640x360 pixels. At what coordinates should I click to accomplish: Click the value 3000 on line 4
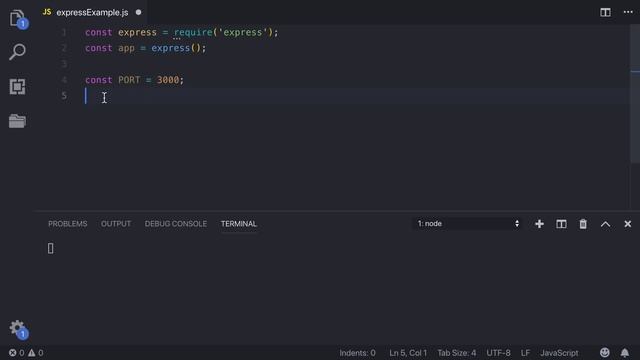(168, 80)
